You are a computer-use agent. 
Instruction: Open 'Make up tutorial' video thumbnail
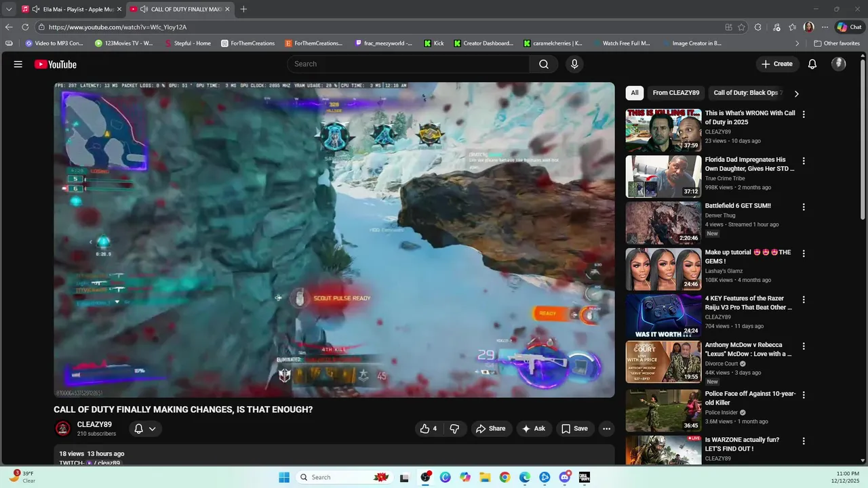[x=663, y=269]
